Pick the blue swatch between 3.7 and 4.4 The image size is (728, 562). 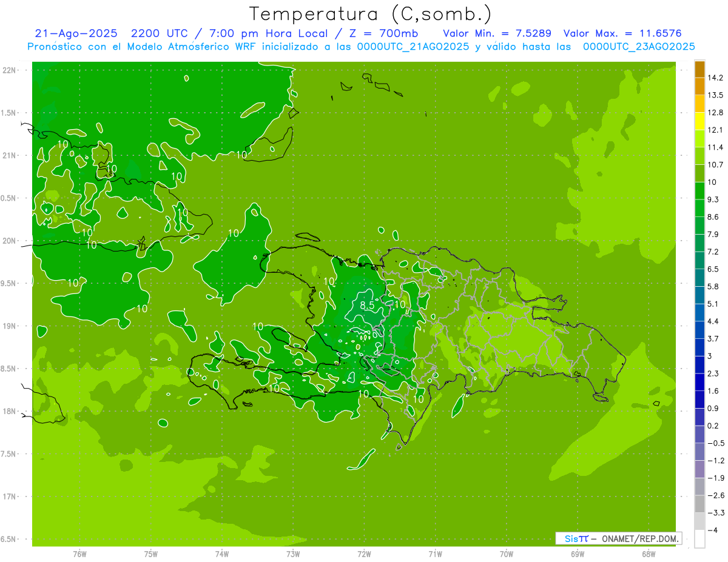tap(699, 330)
